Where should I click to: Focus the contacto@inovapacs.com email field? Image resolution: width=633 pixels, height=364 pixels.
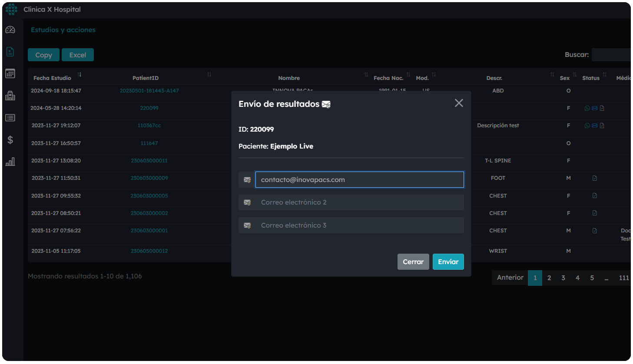(360, 180)
